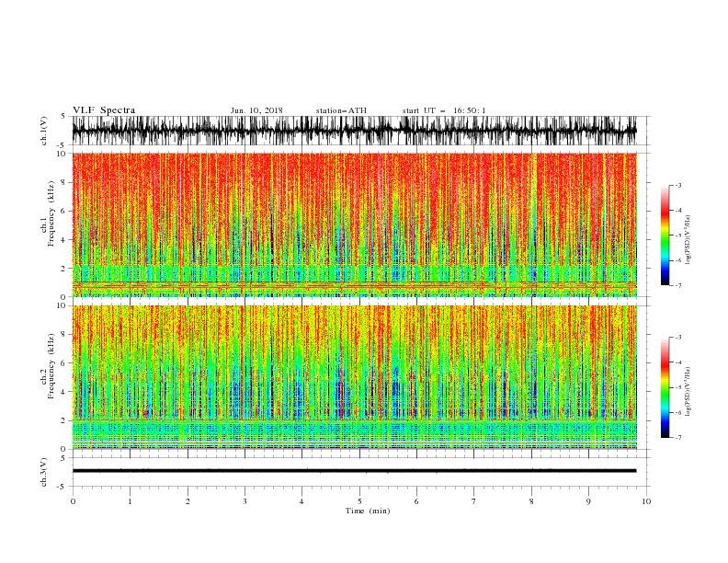Click the '-7' value on lower colorbar
The width and height of the screenshot is (728, 563).
(x=677, y=438)
